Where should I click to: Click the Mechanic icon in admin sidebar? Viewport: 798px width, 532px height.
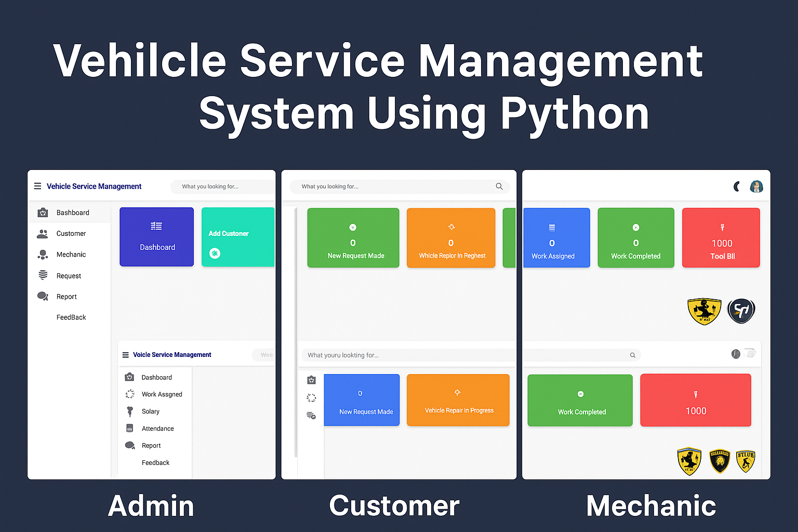pyautogui.click(x=43, y=255)
